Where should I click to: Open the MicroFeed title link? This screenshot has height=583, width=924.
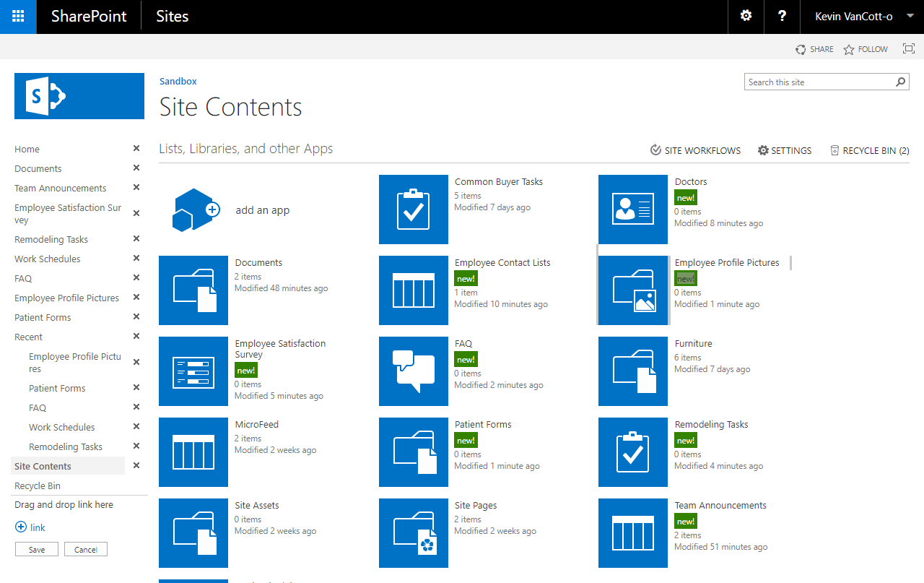[x=257, y=425]
